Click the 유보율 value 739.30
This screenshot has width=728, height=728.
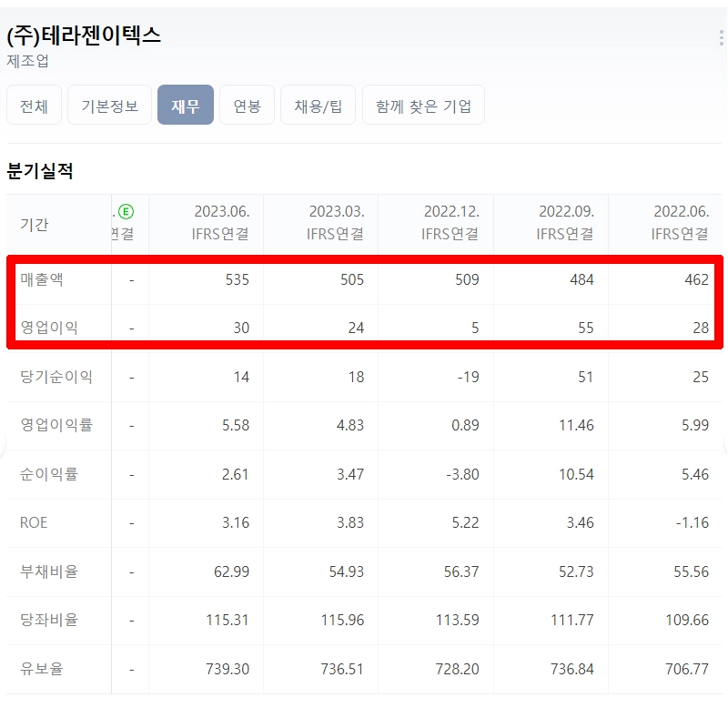[x=228, y=669]
